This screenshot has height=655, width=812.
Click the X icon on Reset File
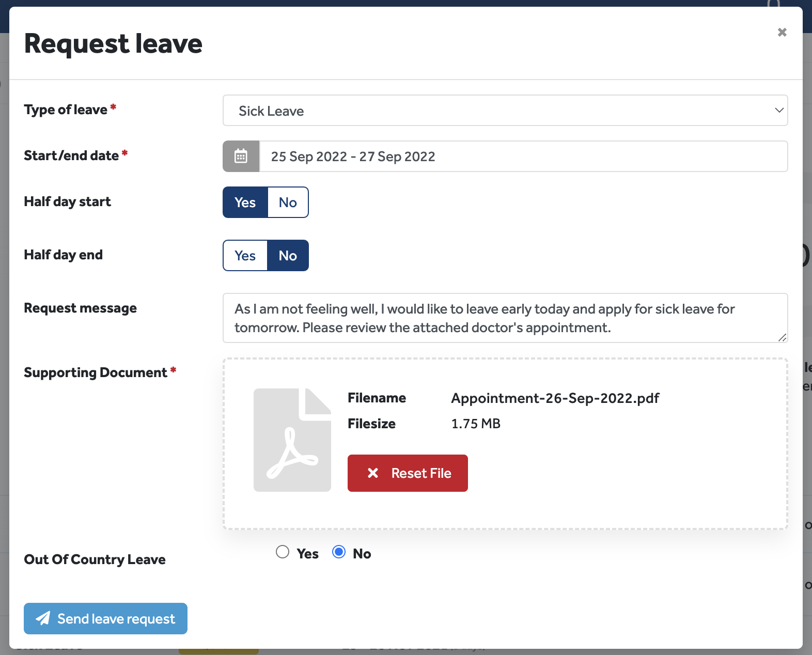click(x=373, y=473)
